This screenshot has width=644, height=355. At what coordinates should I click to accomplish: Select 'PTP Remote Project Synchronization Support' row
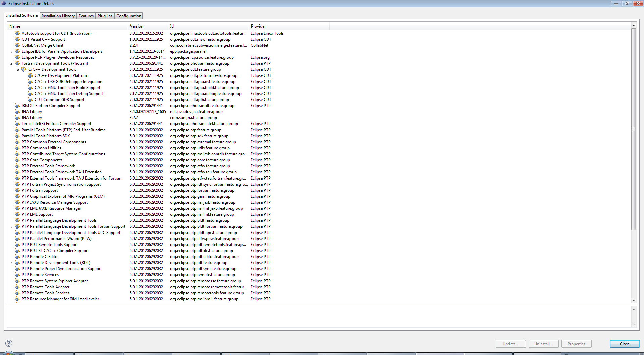click(x=62, y=269)
